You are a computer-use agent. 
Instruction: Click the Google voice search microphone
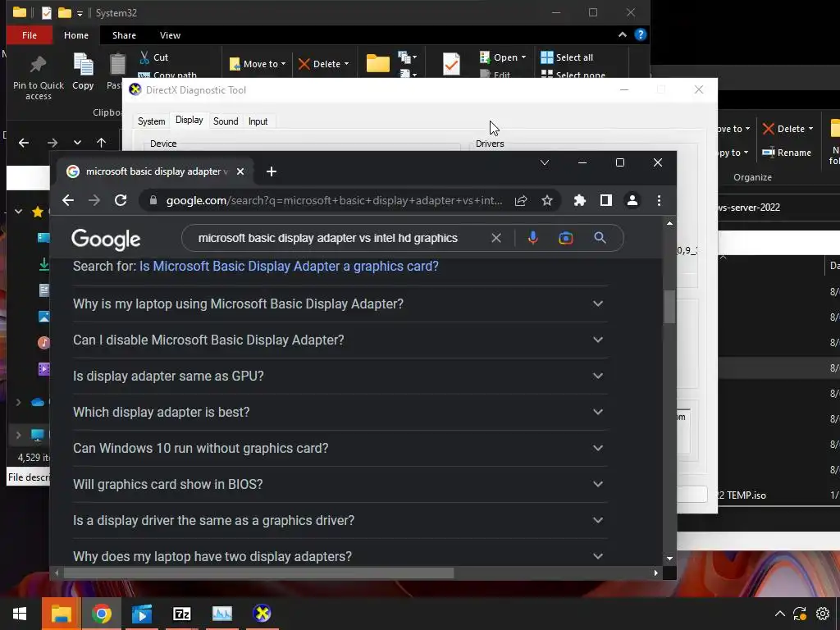532,238
